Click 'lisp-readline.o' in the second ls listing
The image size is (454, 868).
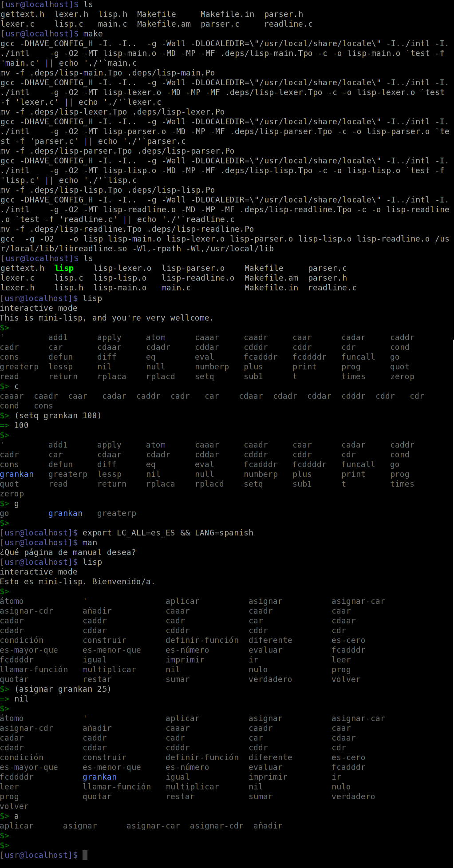pyautogui.click(x=198, y=277)
